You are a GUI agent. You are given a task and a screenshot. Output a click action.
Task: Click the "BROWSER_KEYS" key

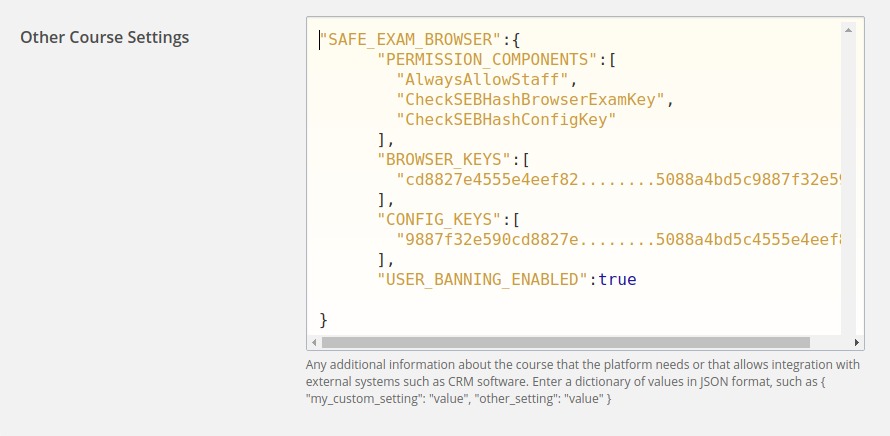tap(444, 160)
